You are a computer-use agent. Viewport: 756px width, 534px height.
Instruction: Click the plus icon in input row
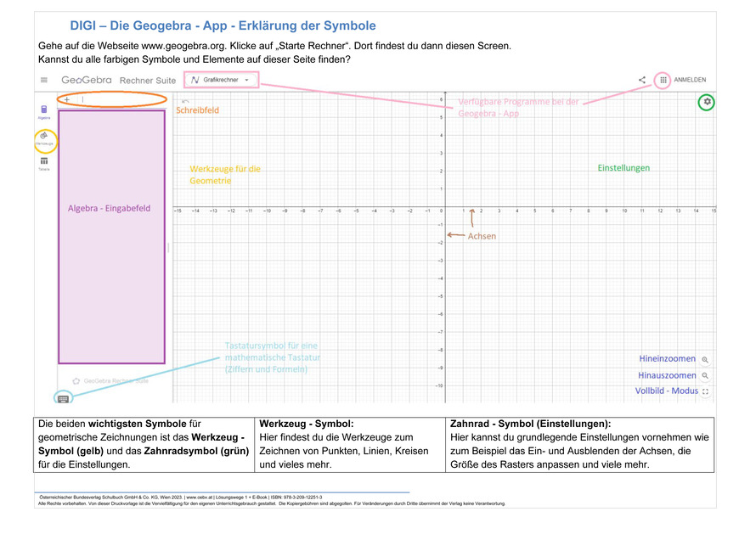66,99
